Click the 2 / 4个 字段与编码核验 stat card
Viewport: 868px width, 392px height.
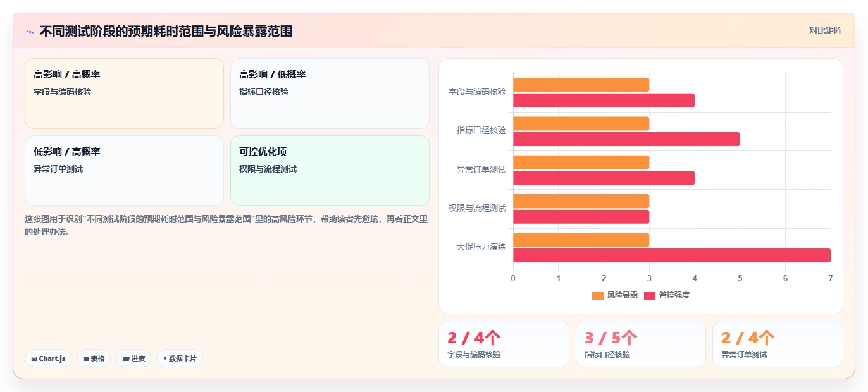pos(504,344)
